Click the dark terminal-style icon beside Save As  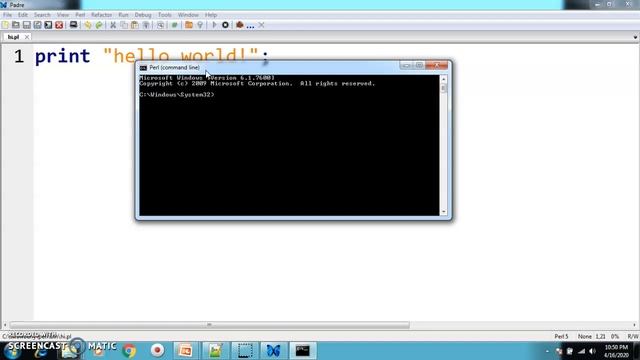[48, 25]
